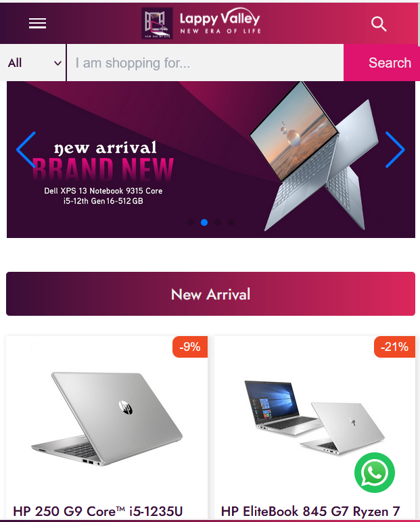Click inside the 'I am shopping for...' field
Viewport: 420px width, 522px height.
(x=205, y=63)
